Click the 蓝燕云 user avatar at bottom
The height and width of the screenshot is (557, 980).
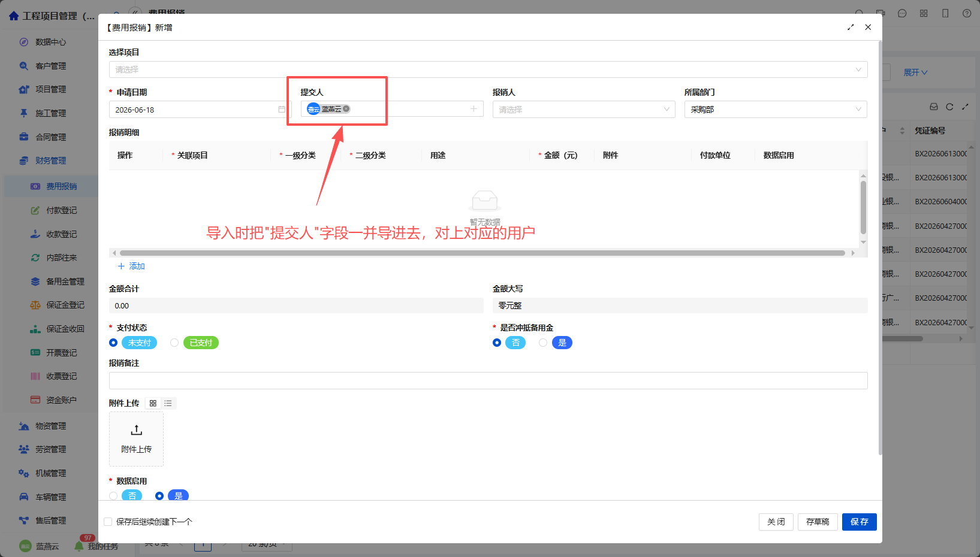point(25,546)
